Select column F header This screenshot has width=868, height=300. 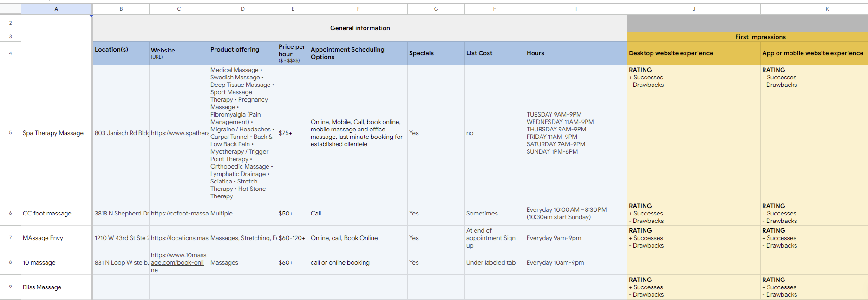tap(358, 9)
